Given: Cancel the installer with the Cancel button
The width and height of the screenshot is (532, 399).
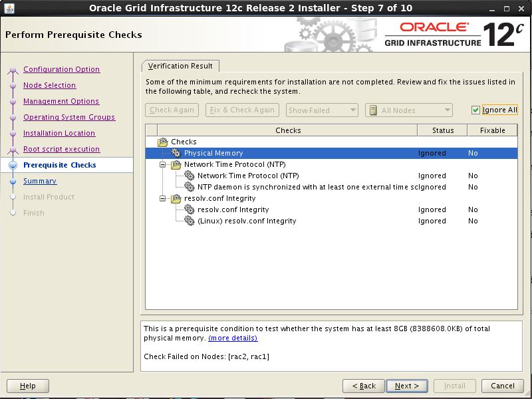Looking at the screenshot, I should pyautogui.click(x=503, y=386).
